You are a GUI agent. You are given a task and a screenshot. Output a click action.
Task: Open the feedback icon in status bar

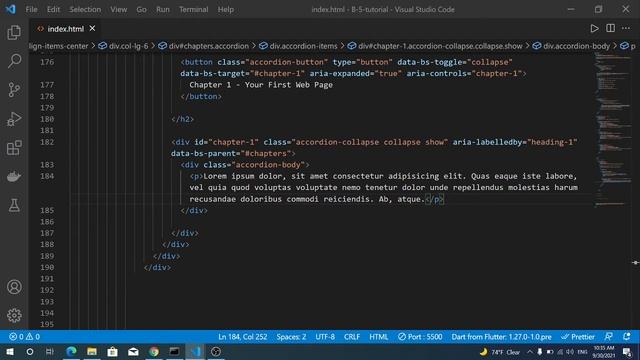(x=609, y=337)
